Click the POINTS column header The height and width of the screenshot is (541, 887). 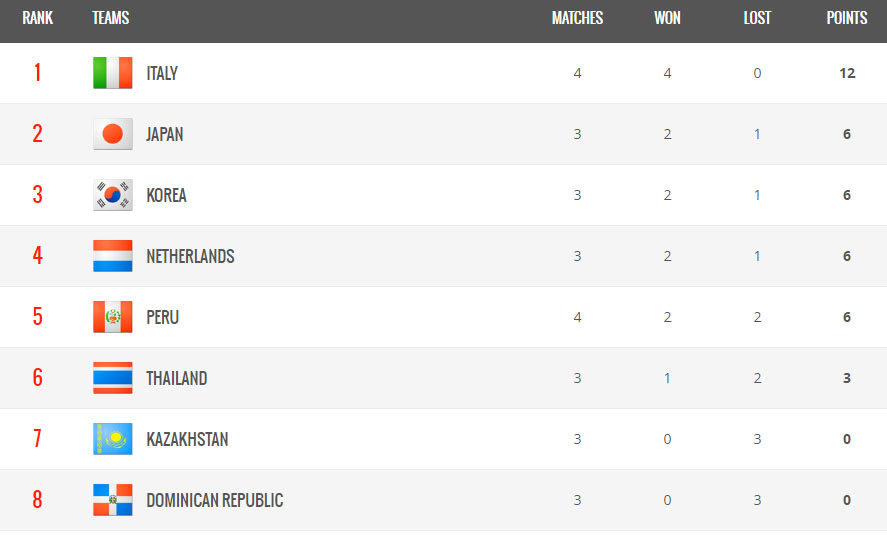(847, 18)
